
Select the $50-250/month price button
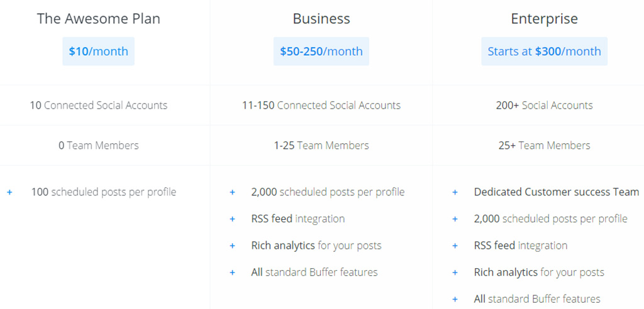pos(321,51)
